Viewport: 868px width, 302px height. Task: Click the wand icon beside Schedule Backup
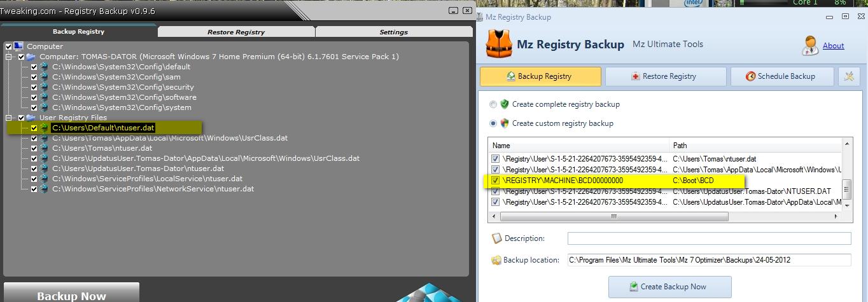[x=849, y=76]
